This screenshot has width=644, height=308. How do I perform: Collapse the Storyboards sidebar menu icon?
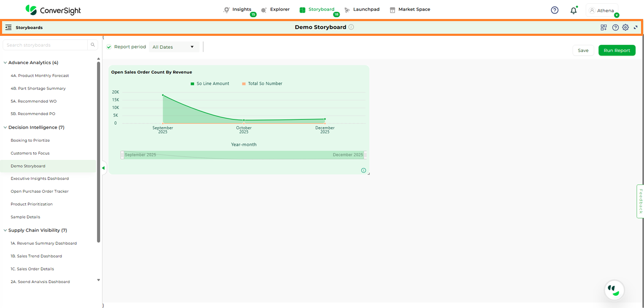8,27
